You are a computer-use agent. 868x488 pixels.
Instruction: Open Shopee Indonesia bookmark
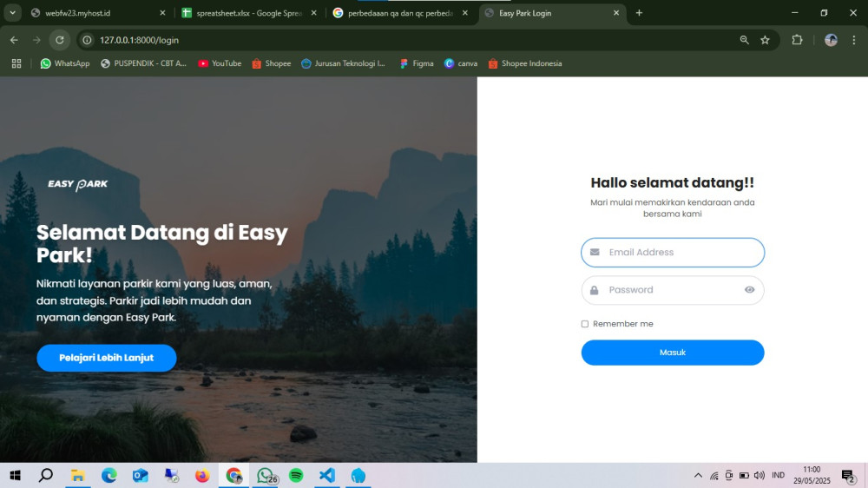[x=525, y=63]
